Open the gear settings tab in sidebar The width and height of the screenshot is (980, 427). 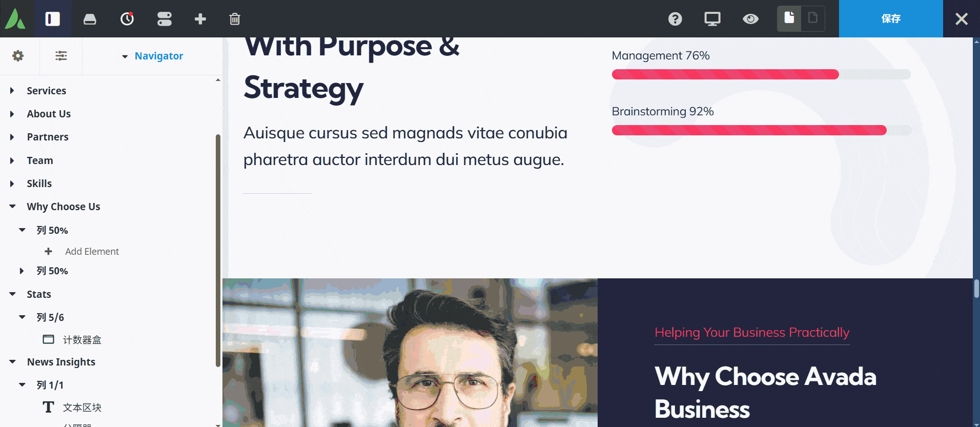(18, 56)
